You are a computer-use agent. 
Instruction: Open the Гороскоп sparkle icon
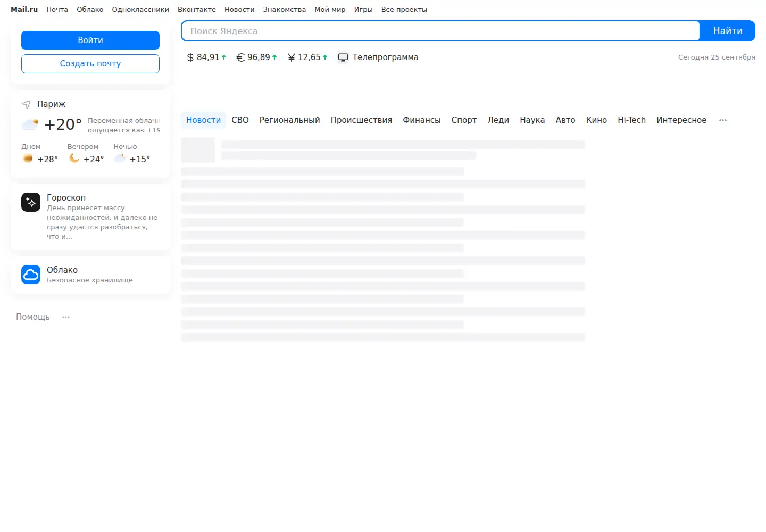tap(31, 202)
